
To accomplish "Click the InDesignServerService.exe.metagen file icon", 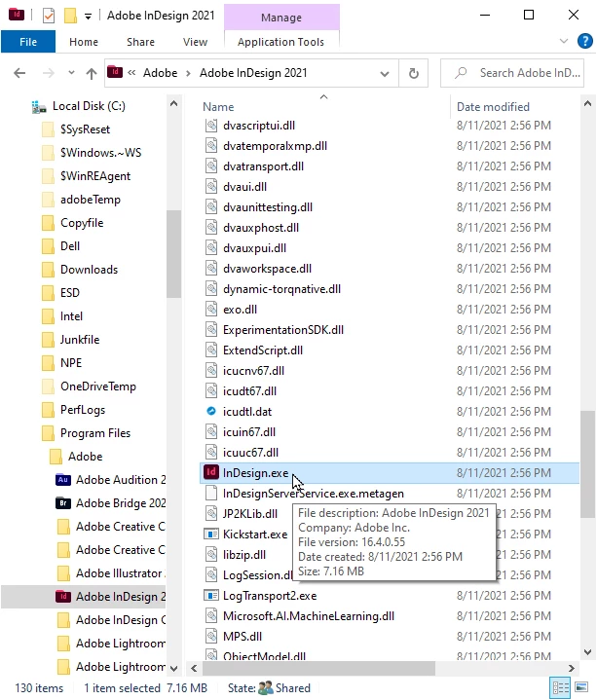I will [x=211, y=493].
